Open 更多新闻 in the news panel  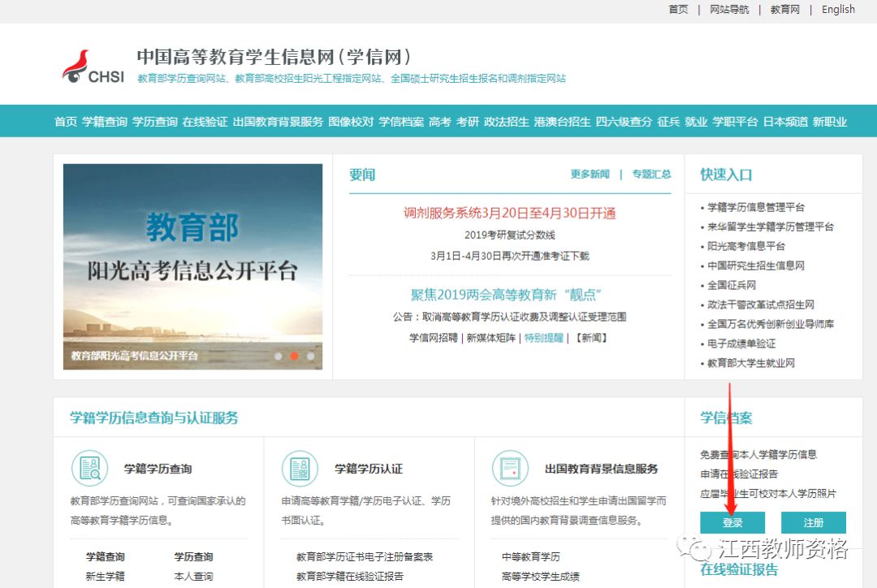[590, 174]
